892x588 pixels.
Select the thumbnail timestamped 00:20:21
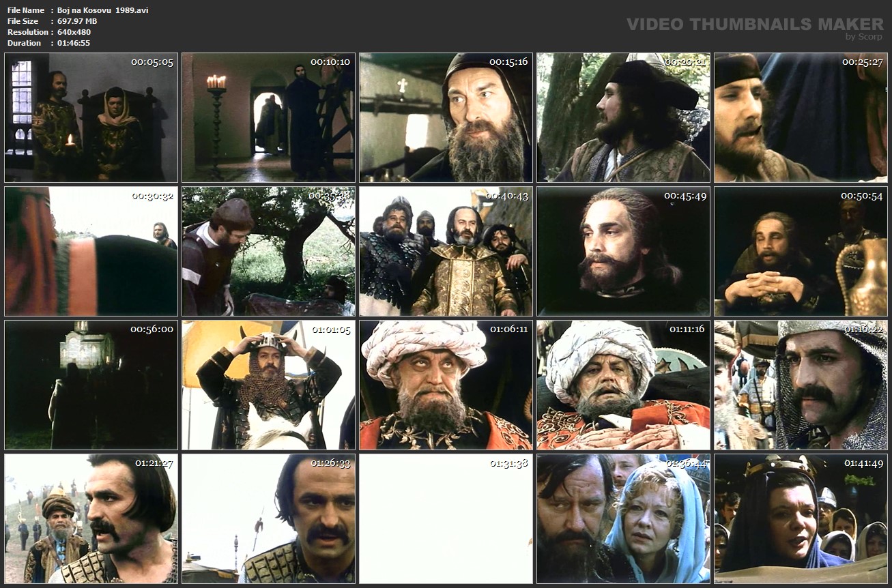623,117
